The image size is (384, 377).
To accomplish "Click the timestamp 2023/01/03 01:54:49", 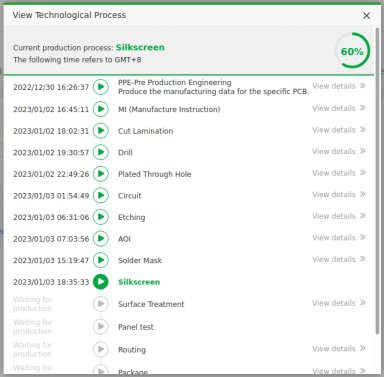I will pyautogui.click(x=51, y=196).
